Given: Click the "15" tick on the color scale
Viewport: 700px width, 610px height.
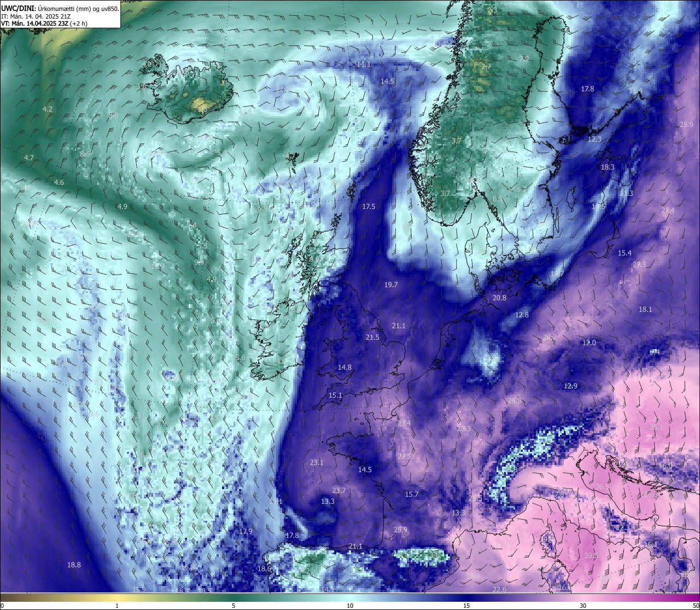Looking at the screenshot, I should coord(466,606).
